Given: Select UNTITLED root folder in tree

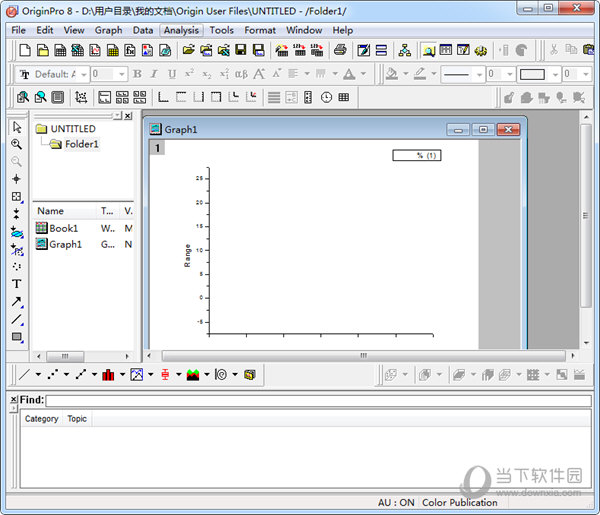Looking at the screenshot, I should coord(73,129).
